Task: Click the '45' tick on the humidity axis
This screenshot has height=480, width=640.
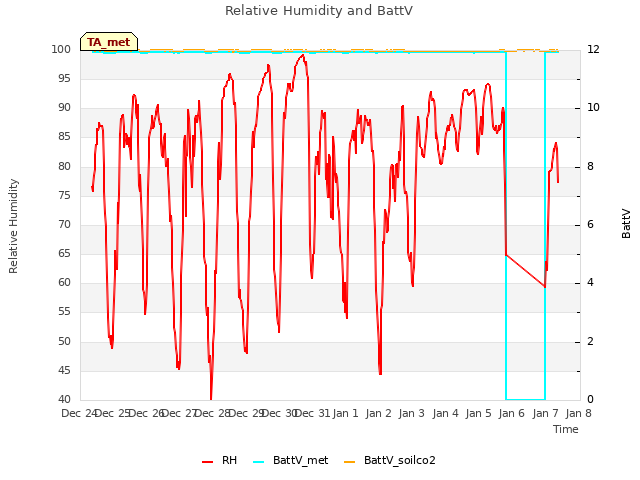Action: (64, 371)
